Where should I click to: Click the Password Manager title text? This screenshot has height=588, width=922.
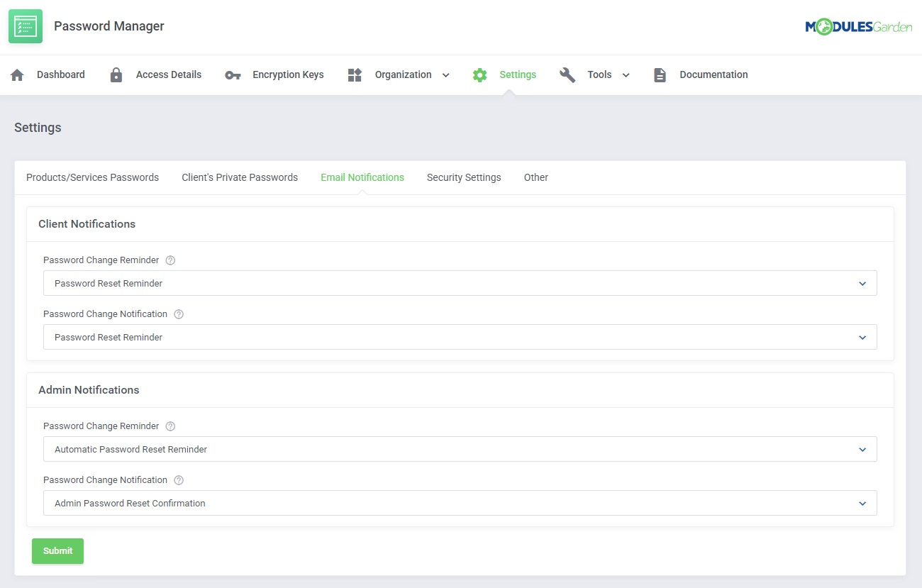tap(109, 26)
